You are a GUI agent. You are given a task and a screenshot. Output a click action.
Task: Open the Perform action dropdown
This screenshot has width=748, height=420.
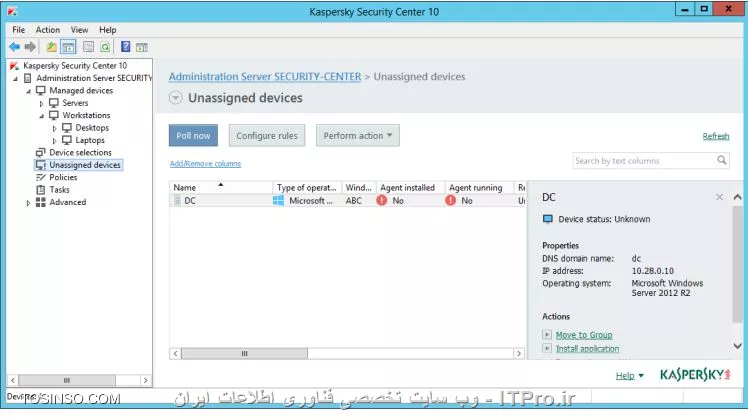(x=358, y=136)
